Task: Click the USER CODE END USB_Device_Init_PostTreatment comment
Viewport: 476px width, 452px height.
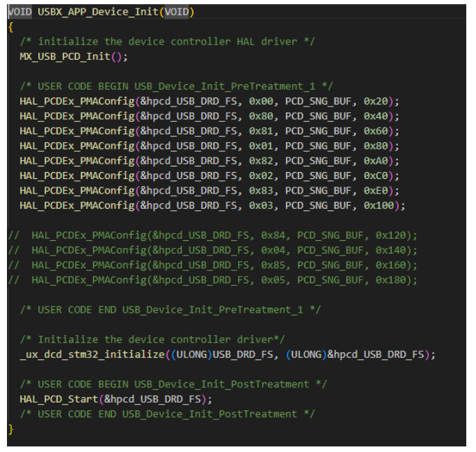Action: click(x=168, y=414)
